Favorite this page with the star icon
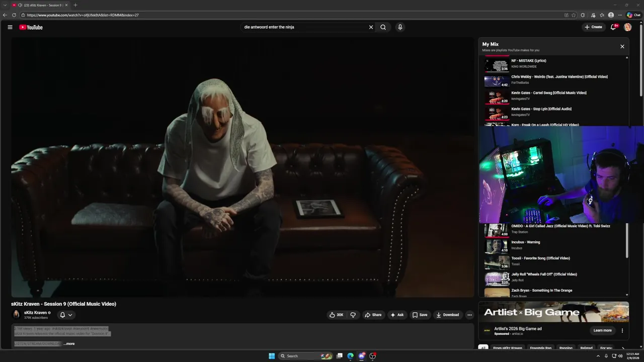644x362 pixels. (x=574, y=15)
